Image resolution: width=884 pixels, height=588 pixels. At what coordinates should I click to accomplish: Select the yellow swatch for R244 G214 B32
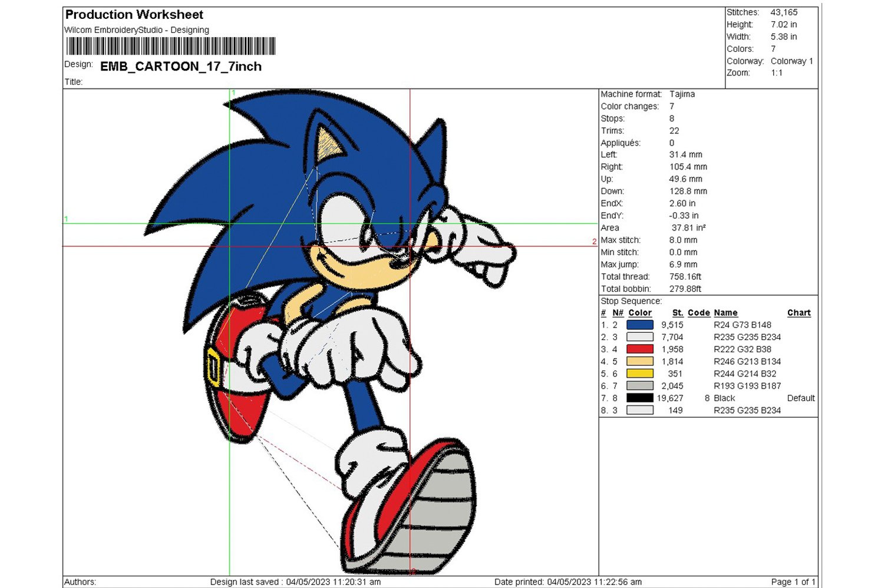[639, 374]
